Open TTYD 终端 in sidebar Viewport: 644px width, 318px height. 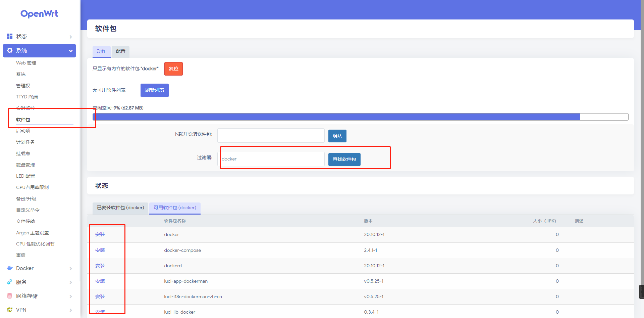coord(27,97)
